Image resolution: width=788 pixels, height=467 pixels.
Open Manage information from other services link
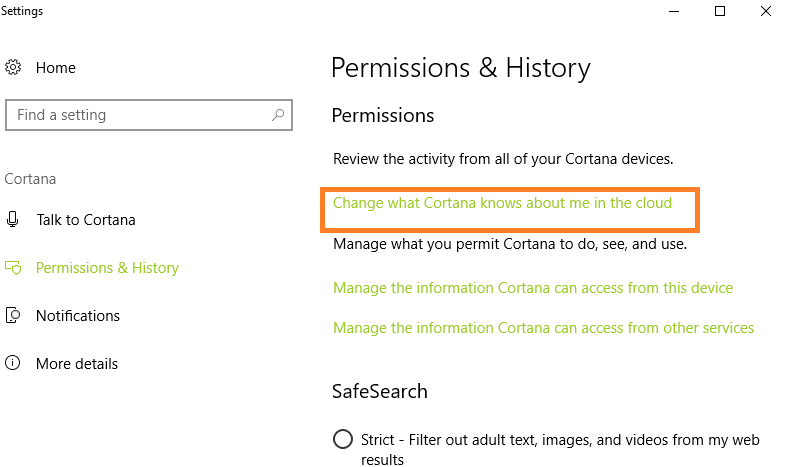543,328
